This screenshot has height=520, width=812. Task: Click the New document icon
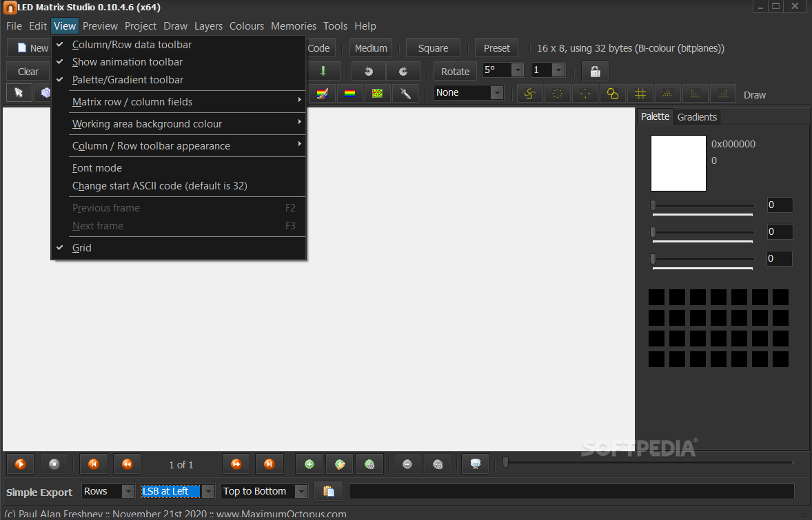pos(22,48)
